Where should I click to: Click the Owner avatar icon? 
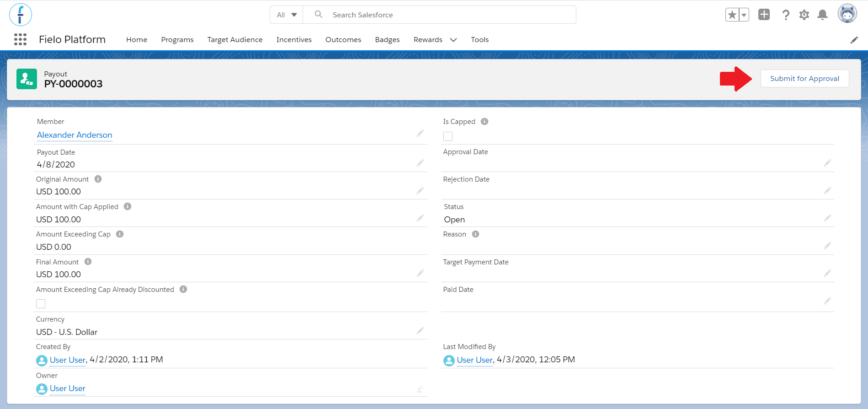pyautogui.click(x=42, y=389)
